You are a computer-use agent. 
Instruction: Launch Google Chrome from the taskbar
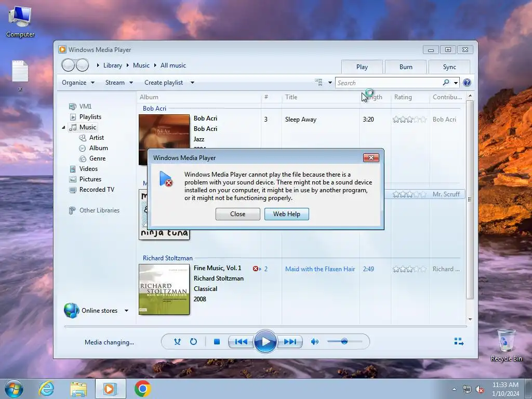click(142, 389)
